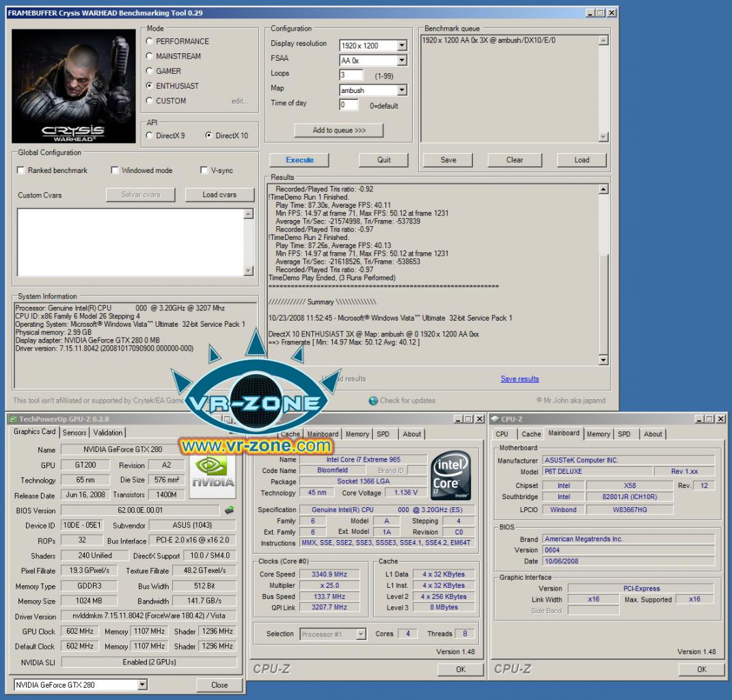Choose the GAMER mode radio button
Viewport: 732px width, 700px height.
150,71
